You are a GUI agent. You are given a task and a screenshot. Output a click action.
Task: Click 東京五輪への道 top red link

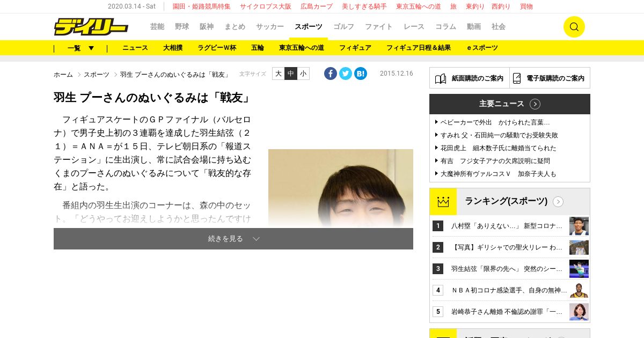click(419, 6)
